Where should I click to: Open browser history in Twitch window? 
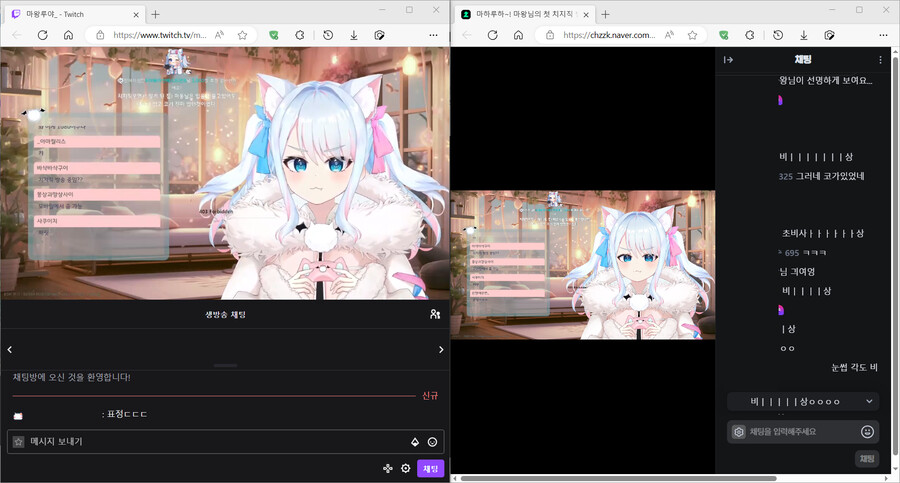328,35
